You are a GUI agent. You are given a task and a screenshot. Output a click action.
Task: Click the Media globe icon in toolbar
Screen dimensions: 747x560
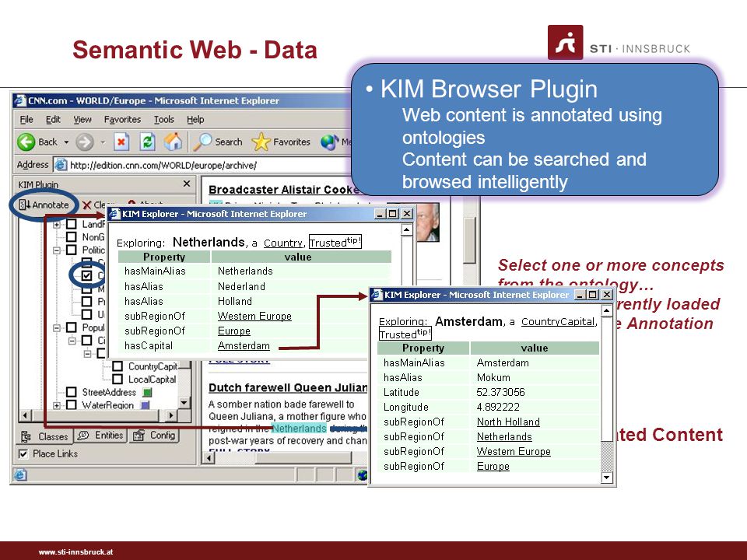coord(329,142)
